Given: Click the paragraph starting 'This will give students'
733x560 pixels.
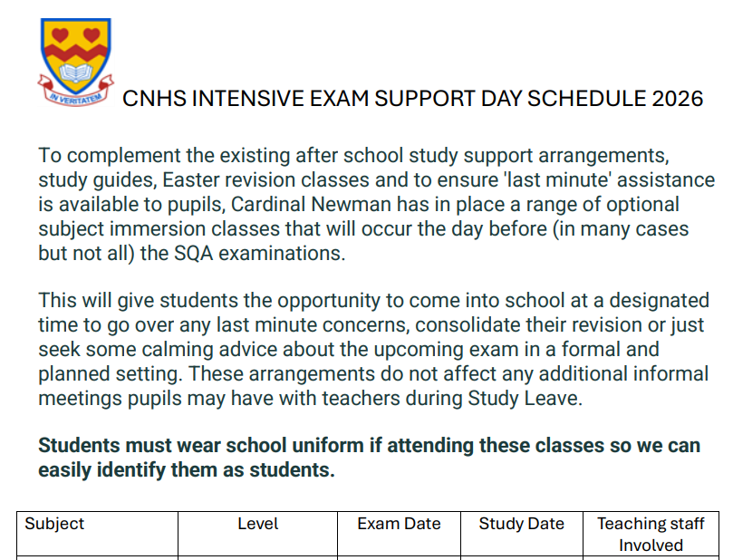Looking at the screenshot, I should coord(373,349).
